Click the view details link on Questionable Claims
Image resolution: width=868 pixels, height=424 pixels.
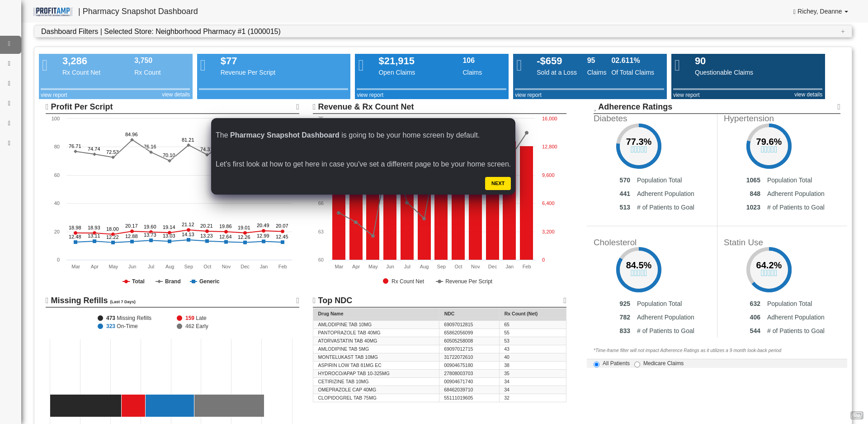[x=808, y=95]
